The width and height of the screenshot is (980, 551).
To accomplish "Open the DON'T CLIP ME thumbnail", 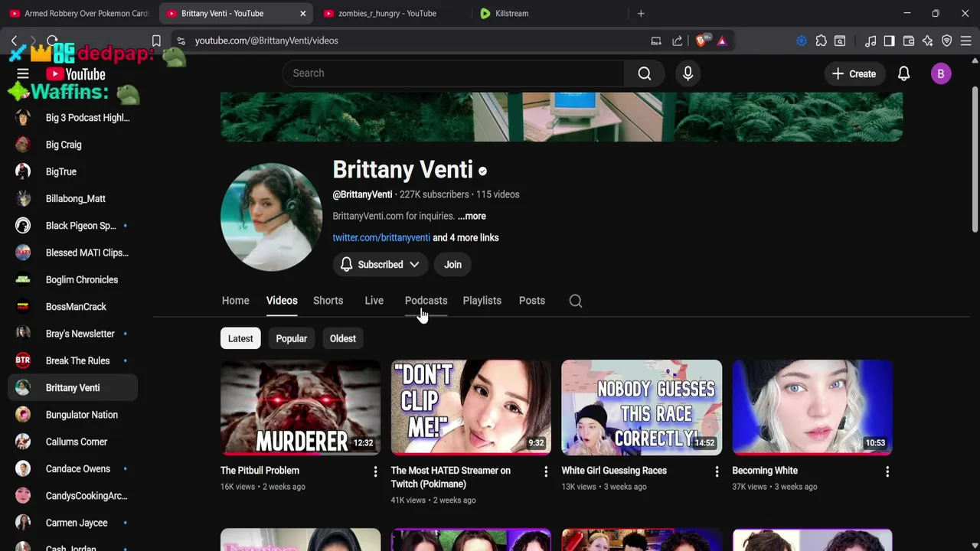I will 471,407.
